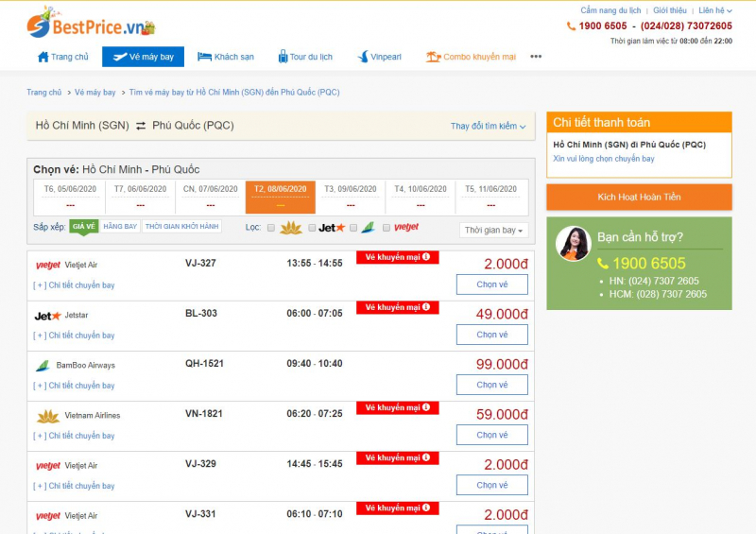
Task: Click the Vietjet filter logo
Action: click(406, 227)
